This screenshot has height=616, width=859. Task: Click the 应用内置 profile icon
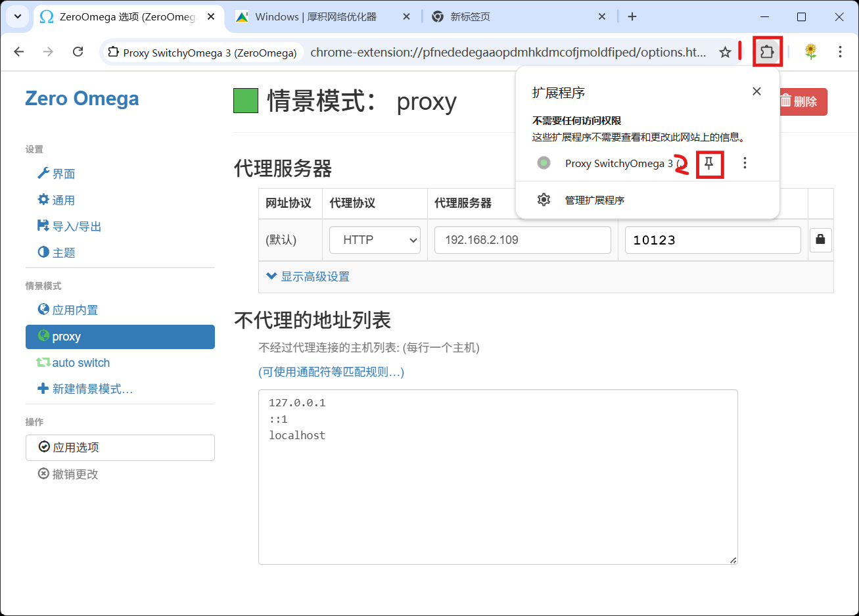click(x=44, y=309)
